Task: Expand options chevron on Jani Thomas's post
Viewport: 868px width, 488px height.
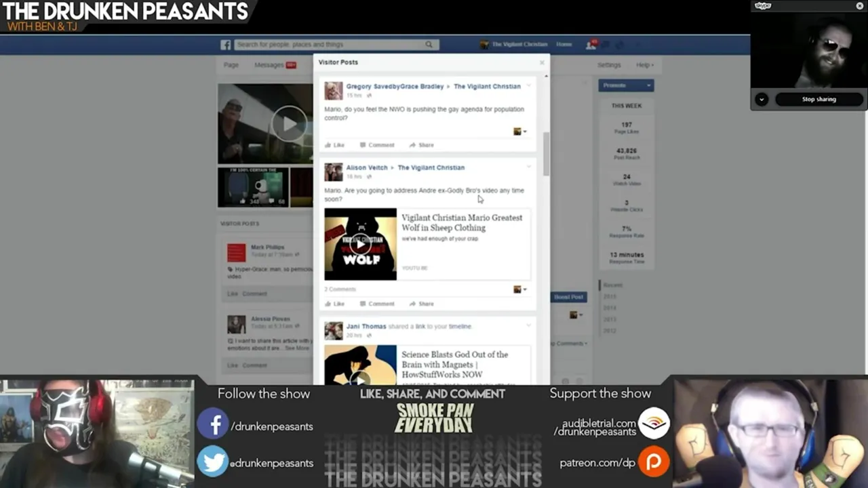Action: [529, 325]
